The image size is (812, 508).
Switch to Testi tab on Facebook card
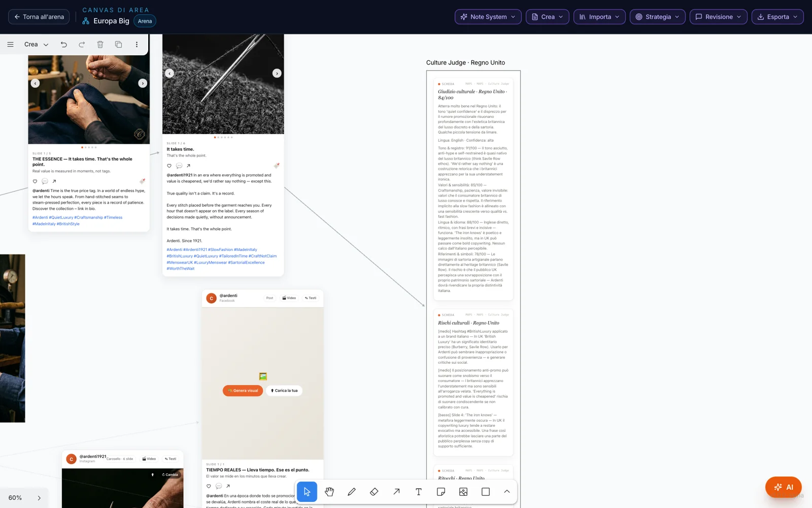311,298
